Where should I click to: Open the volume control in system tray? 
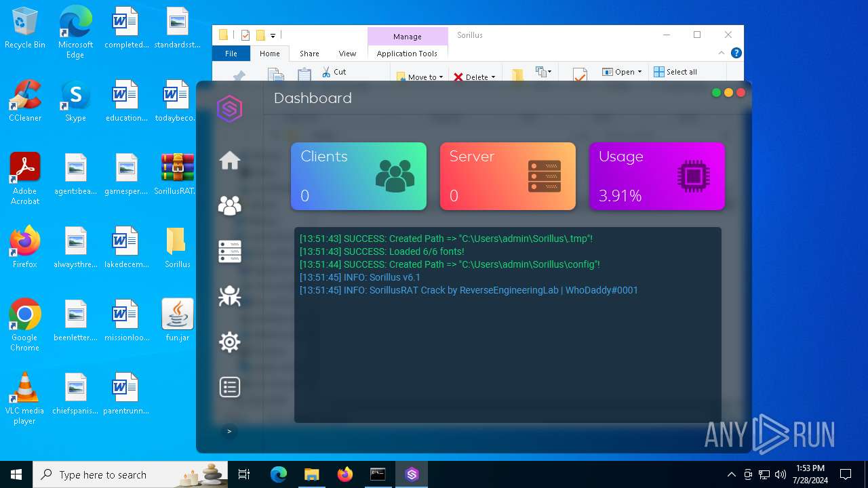pyautogui.click(x=781, y=474)
